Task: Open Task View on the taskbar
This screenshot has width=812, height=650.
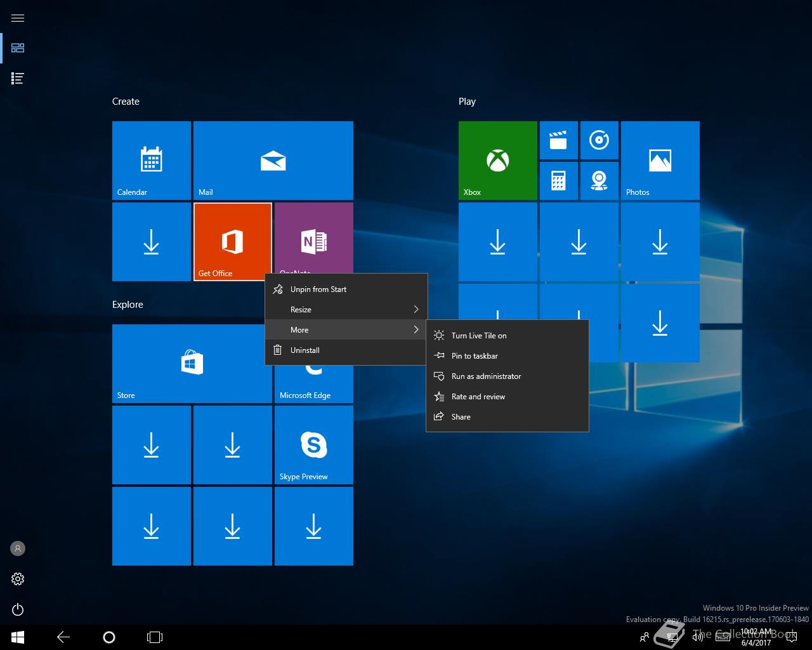Action: coord(155,637)
